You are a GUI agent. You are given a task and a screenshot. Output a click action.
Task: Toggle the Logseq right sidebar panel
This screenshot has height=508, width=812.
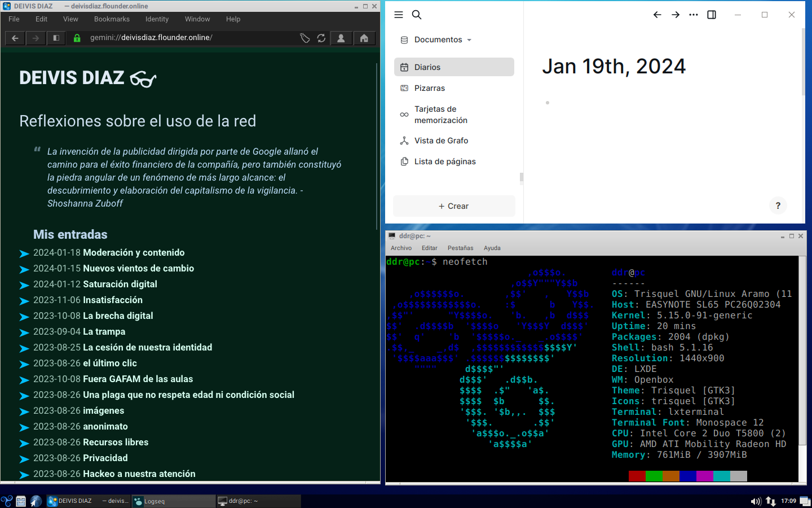click(x=712, y=15)
